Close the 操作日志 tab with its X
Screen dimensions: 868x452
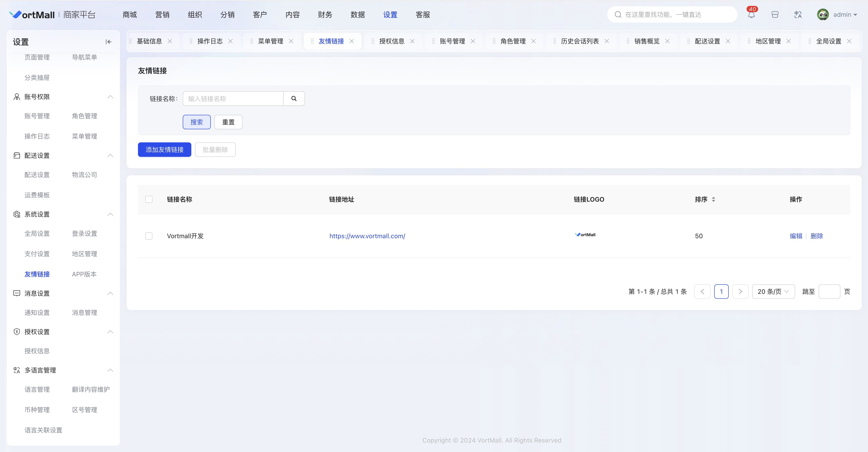pos(230,41)
